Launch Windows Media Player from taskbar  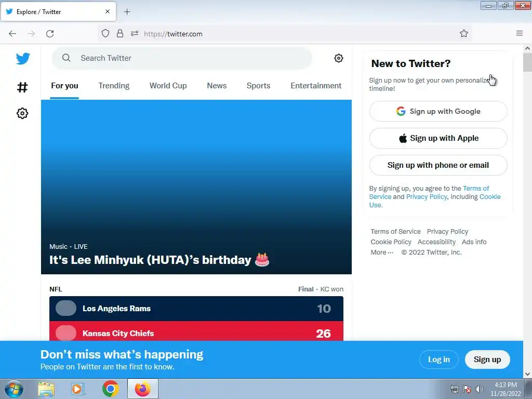click(x=78, y=389)
